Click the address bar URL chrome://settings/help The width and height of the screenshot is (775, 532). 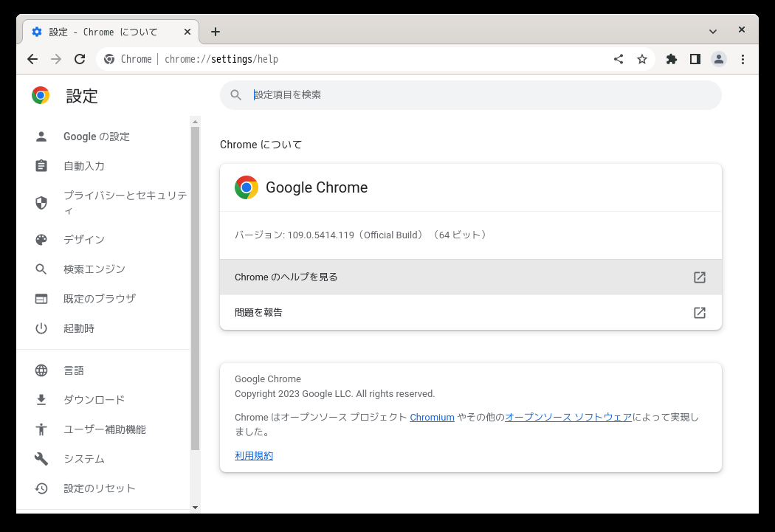pyautogui.click(x=221, y=59)
